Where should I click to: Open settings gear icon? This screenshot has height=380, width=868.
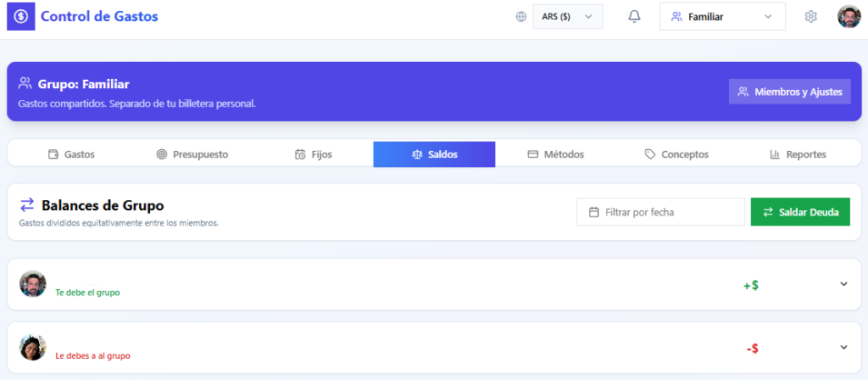[x=810, y=16]
